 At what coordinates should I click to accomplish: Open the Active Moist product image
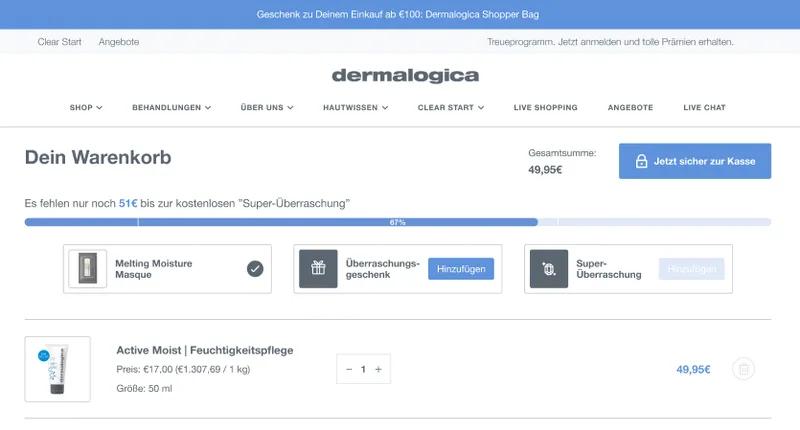(58, 369)
